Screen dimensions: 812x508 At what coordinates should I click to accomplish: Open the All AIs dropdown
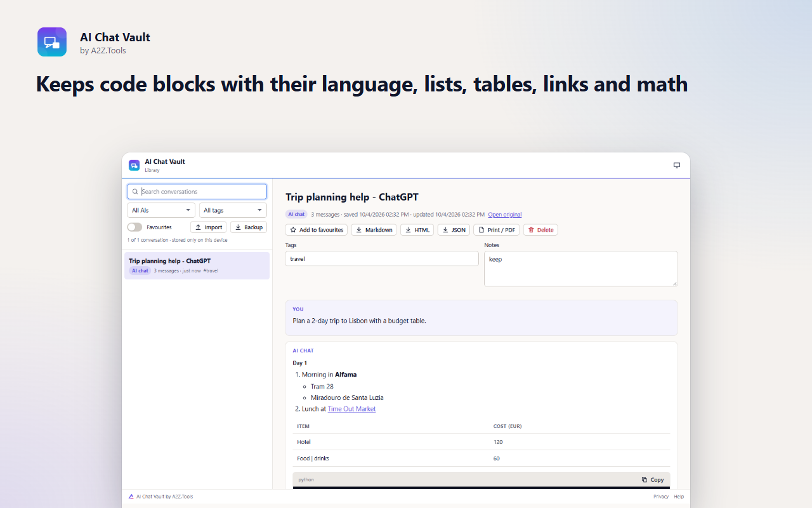[x=161, y=210]
